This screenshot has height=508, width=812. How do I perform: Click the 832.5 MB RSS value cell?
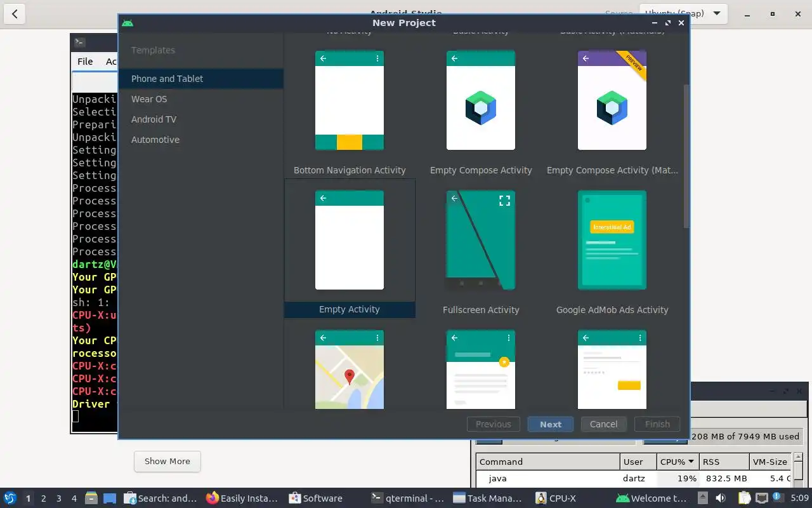[x=726, y=478]
